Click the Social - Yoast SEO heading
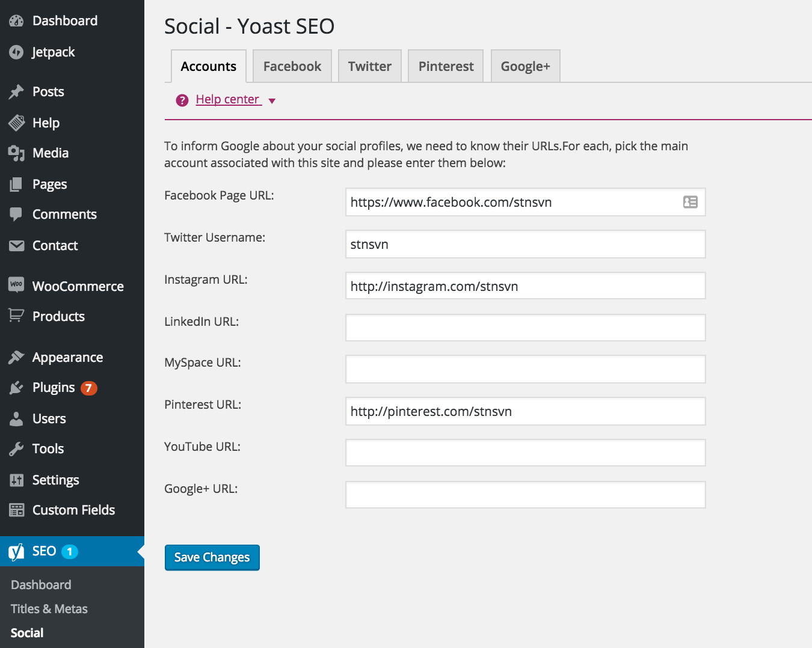 (250, 26)
